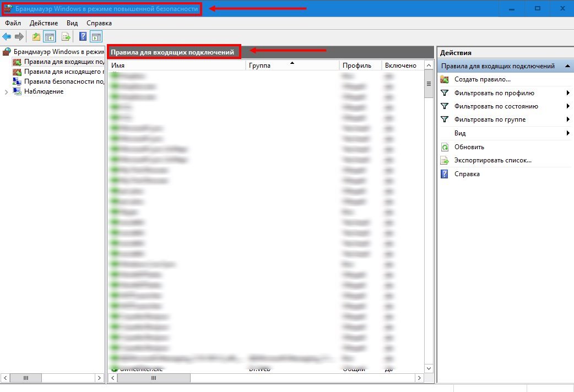The width and height of the screenshot is (574, 392).
Task: Expand the Наблюдение tree node arrow
Action: pos(7,92)
